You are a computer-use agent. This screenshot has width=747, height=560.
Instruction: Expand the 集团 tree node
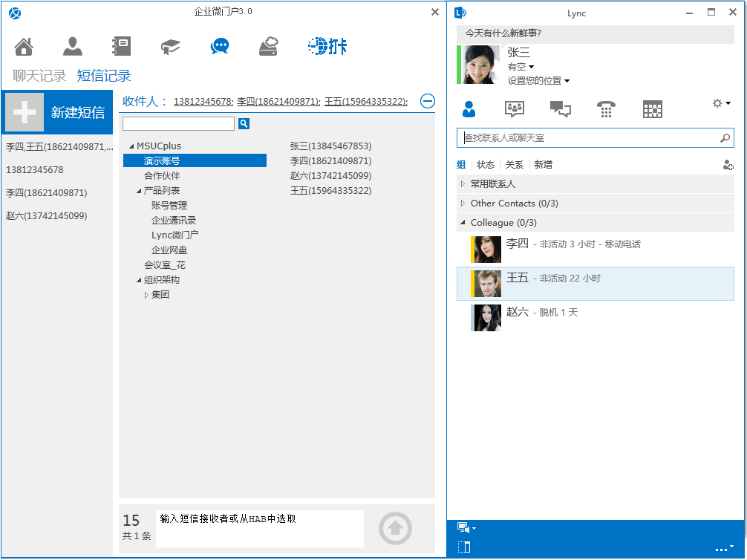(146, 295)
